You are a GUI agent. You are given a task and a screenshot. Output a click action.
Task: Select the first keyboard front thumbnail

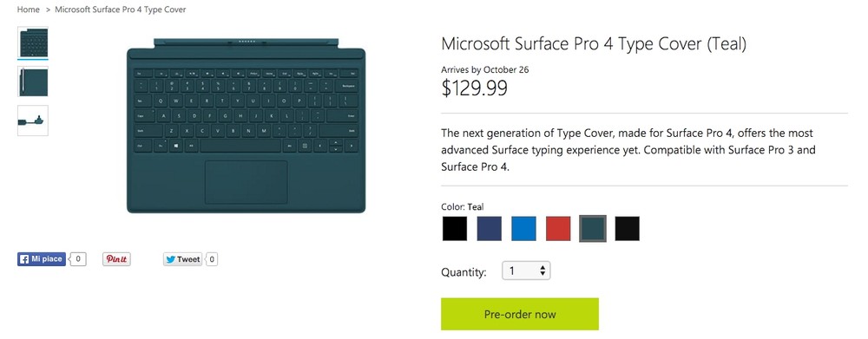[33, 42]
